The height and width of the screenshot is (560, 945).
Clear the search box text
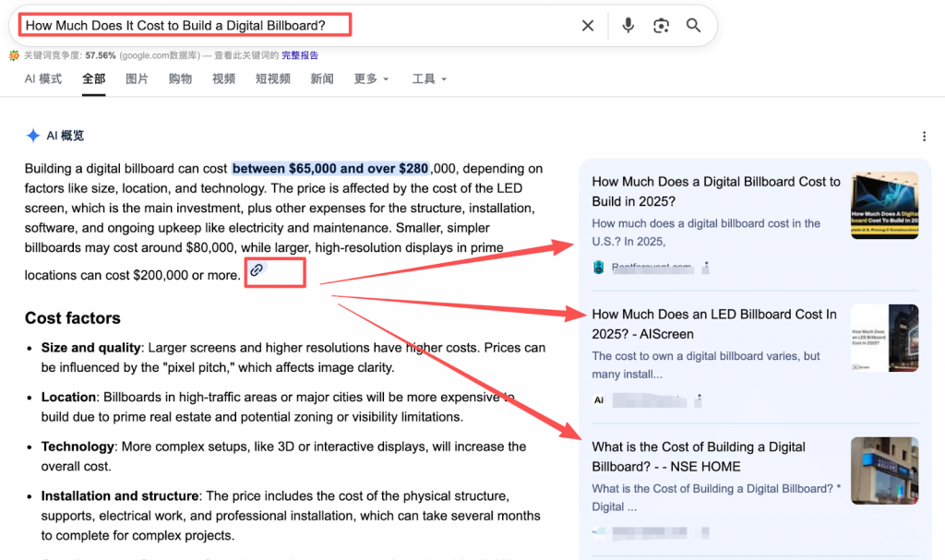(588, 26)
